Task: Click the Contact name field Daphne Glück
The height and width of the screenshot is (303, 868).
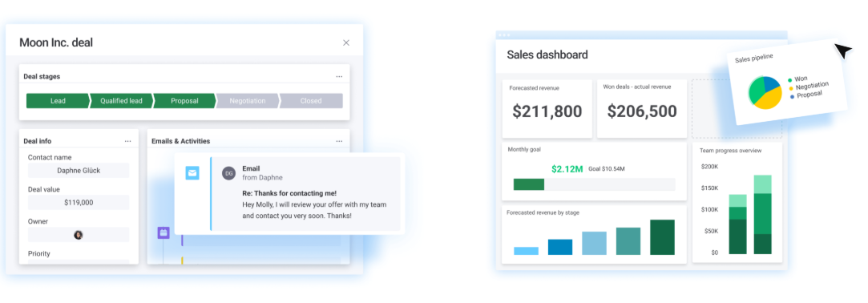Action: coord(79,171)
